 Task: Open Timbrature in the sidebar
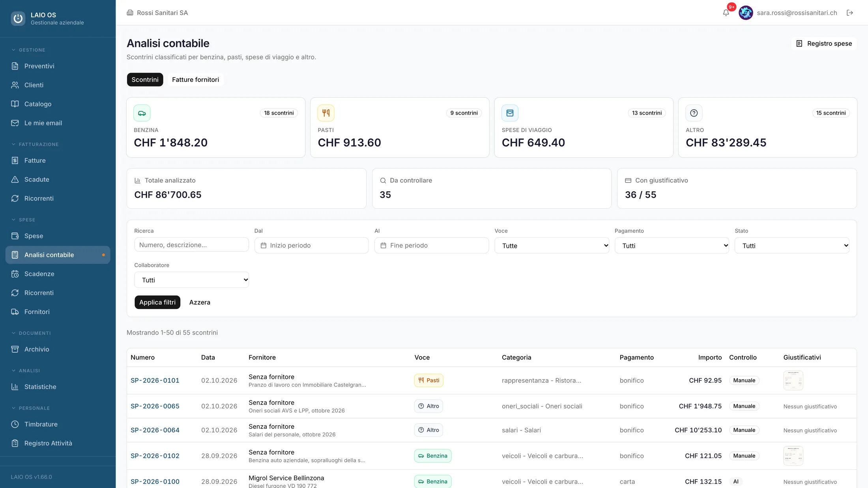click(58, 424)
